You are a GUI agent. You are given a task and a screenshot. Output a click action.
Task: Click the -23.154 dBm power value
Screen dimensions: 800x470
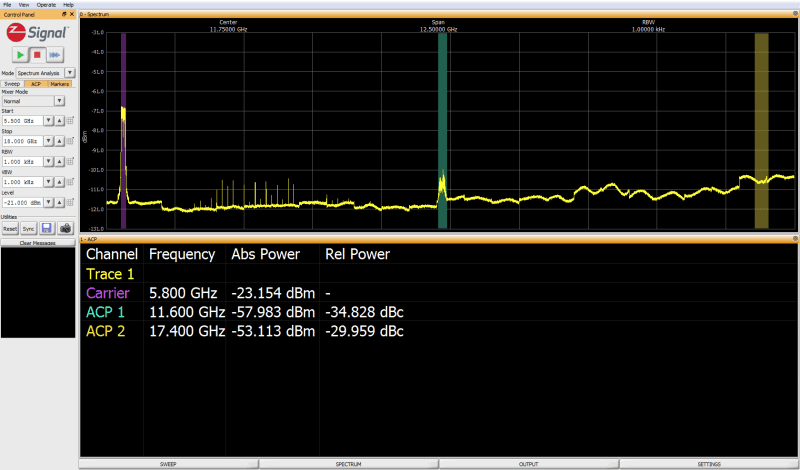click(273, 293)
